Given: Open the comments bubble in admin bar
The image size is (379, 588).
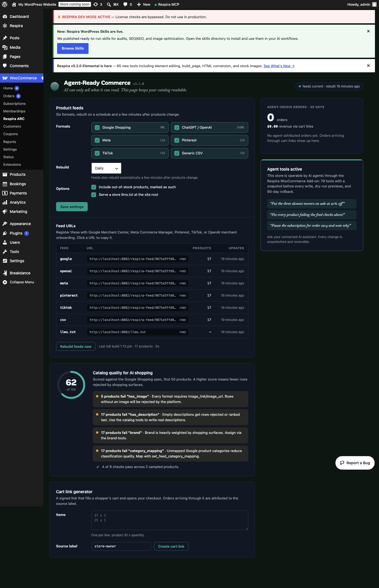Looking at the screenshot, I should coord(125,4).
